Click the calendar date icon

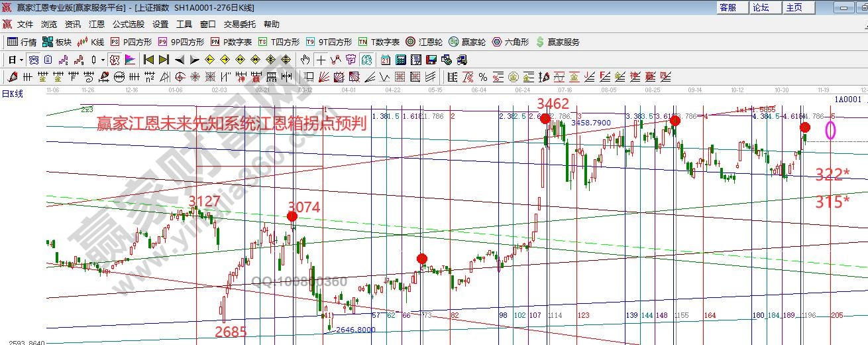385,60
